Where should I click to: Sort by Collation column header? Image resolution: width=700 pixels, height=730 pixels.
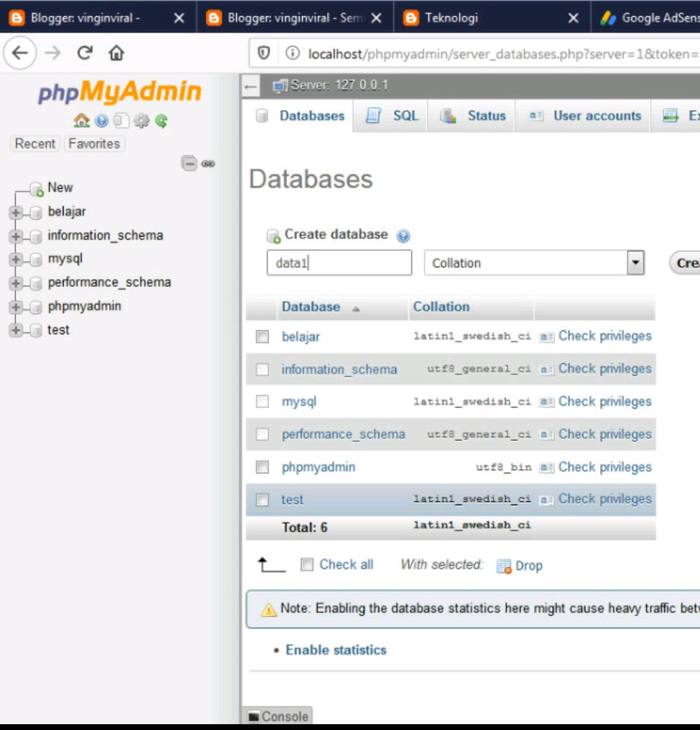click(441, 307)
